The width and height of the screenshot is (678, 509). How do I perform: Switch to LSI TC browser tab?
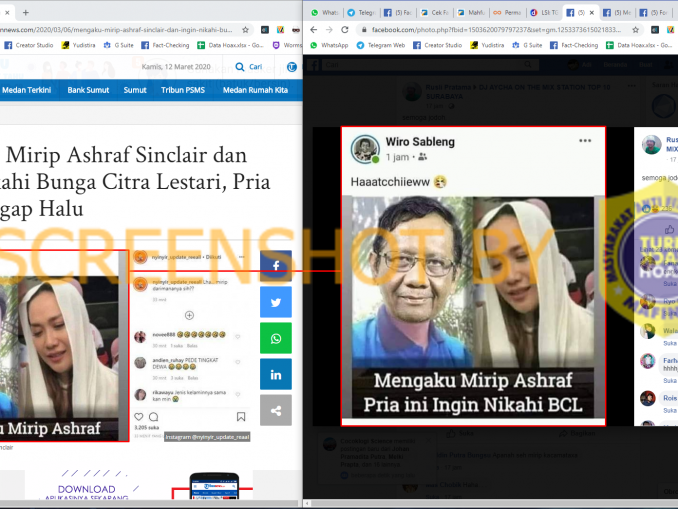[544, 13]
